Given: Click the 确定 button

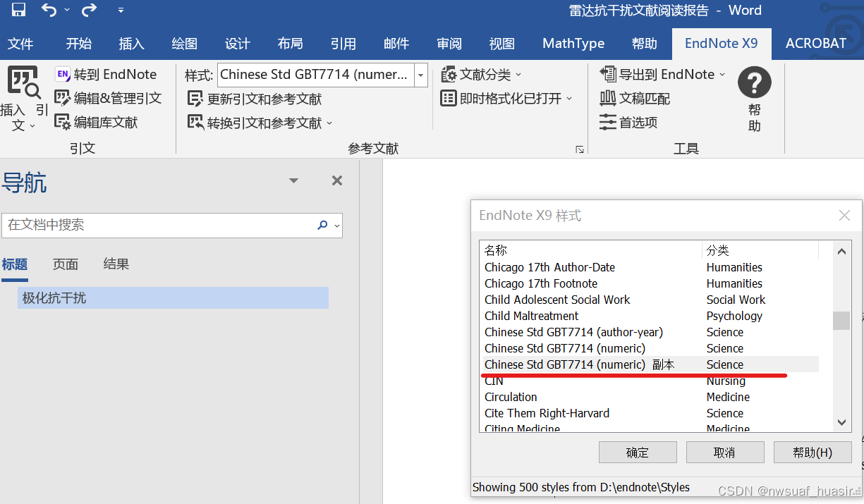Looking at the screenshot, I should [638, 453].
